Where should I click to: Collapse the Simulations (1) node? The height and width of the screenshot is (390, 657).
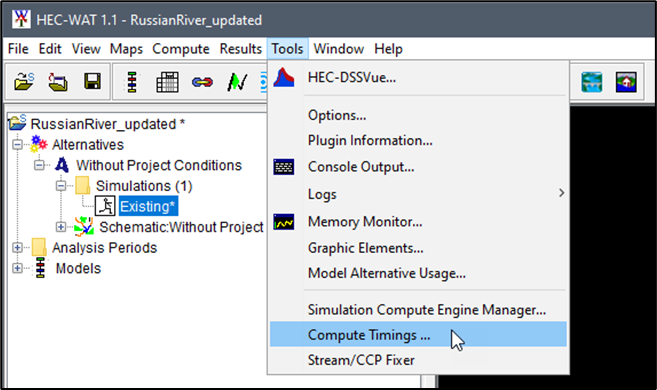tap(61, 186)
